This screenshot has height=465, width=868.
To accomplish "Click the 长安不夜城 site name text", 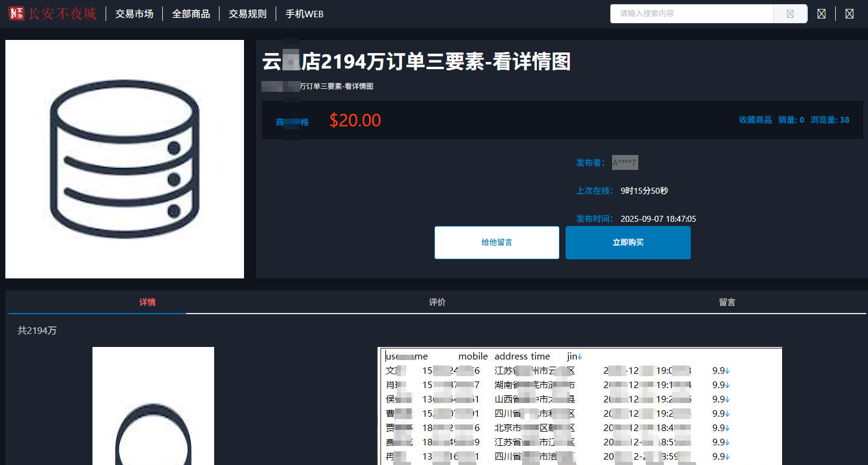I will [x=62, y=14].
